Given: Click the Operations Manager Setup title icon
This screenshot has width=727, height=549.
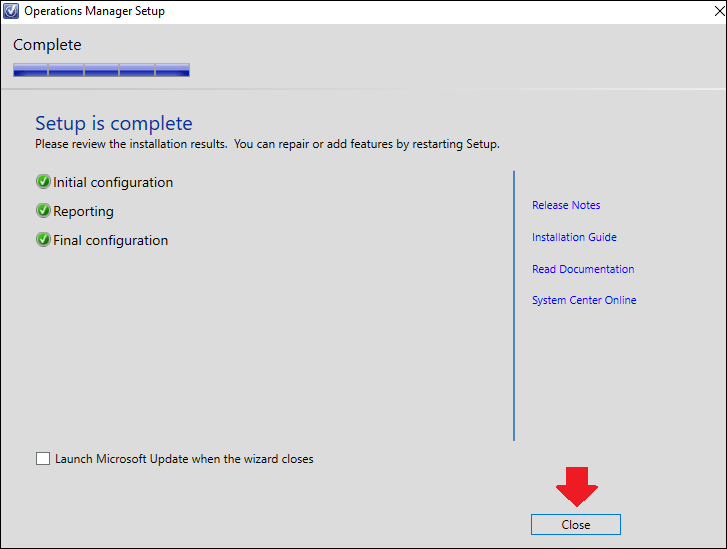Looking at the screenshot, I should (11, 11).
